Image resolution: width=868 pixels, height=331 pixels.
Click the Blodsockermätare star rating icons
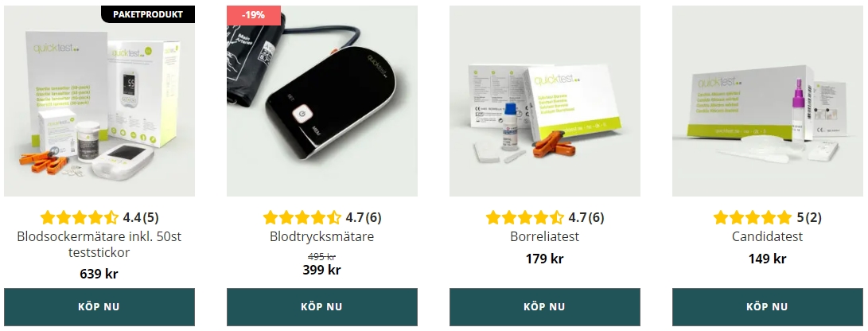(x=79, y=217)
